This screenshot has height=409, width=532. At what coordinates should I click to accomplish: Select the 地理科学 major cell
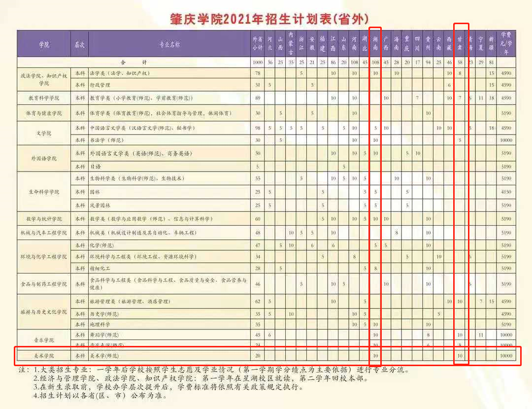[100, 324]
